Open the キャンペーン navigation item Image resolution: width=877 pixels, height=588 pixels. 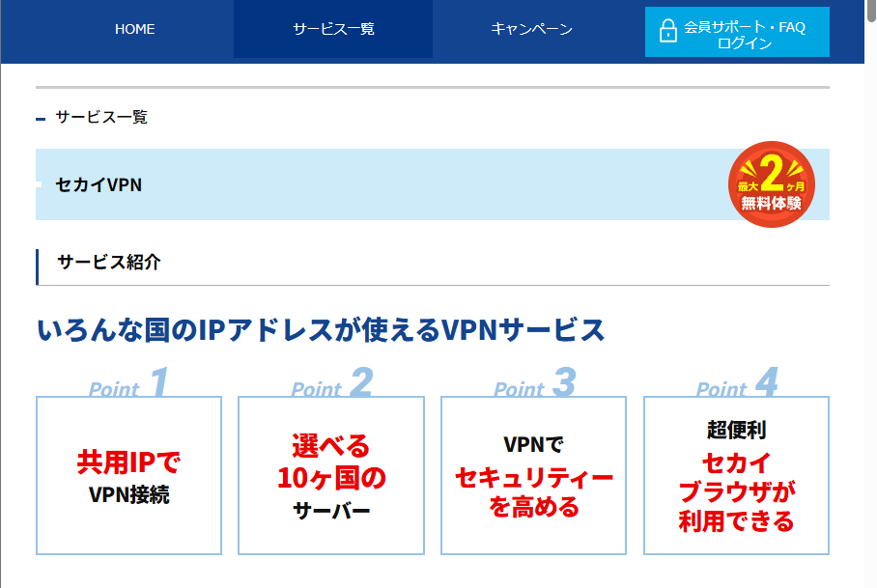point(531,29)
